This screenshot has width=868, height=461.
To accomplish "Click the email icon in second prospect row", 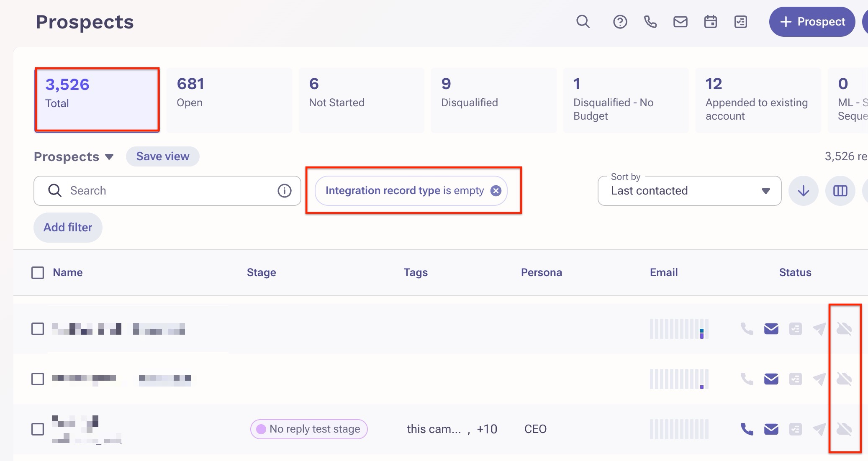I will [771, 379].
